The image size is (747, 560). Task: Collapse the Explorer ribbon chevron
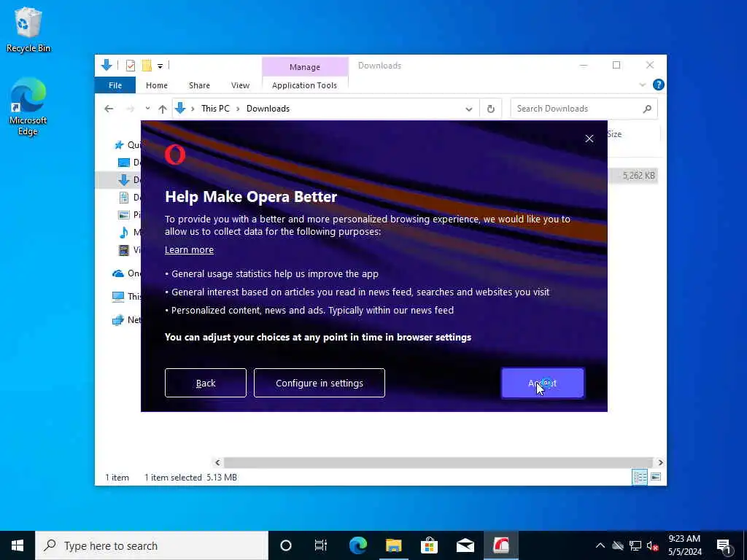[643, 85]
